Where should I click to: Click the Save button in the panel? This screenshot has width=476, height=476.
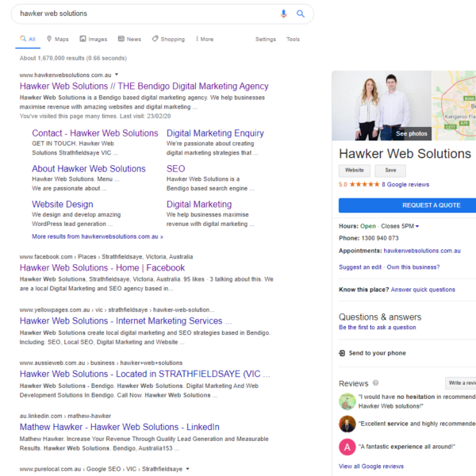pyautogui.click(x=390, y=171)
